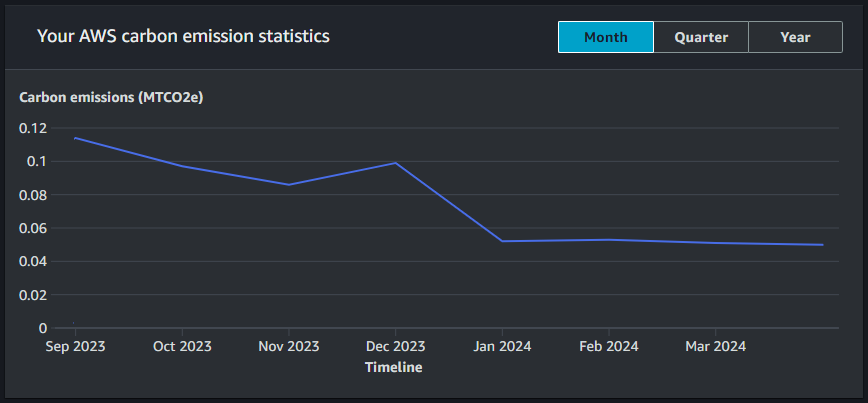The height and width of the screenshot is (403, 868).
Task: Click the 0.06 y-axis value
Action: [33, 228]
